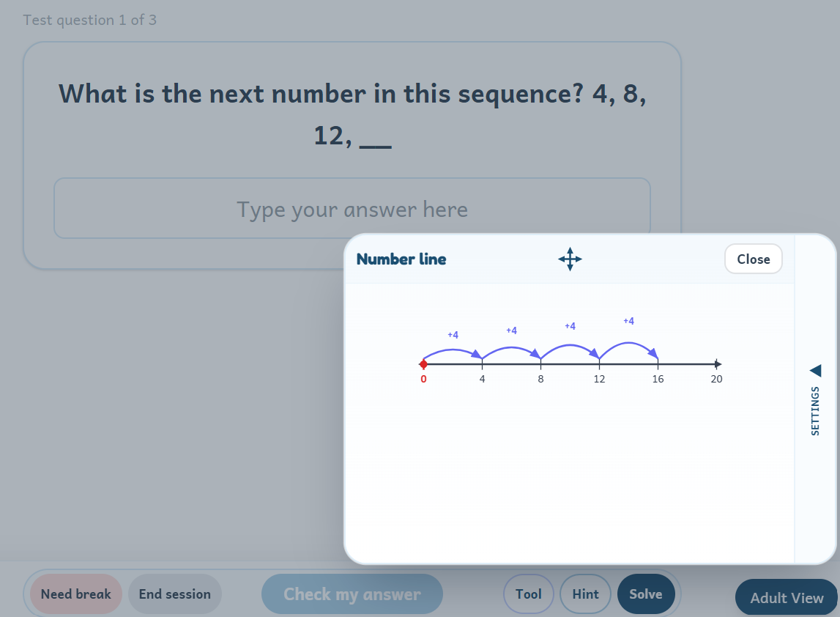The height and width of the screenshot is (617, 840).
Task: Open the vertical SETTINGS side tab
Action: tap(815, 410)
